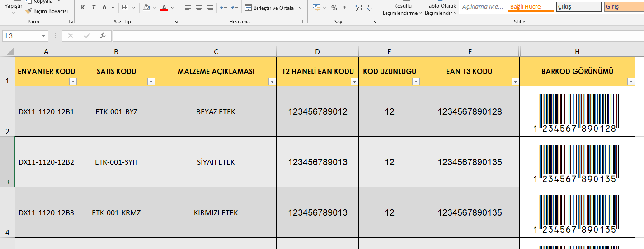Toggle italic (T) formatting

coord(94,8)
